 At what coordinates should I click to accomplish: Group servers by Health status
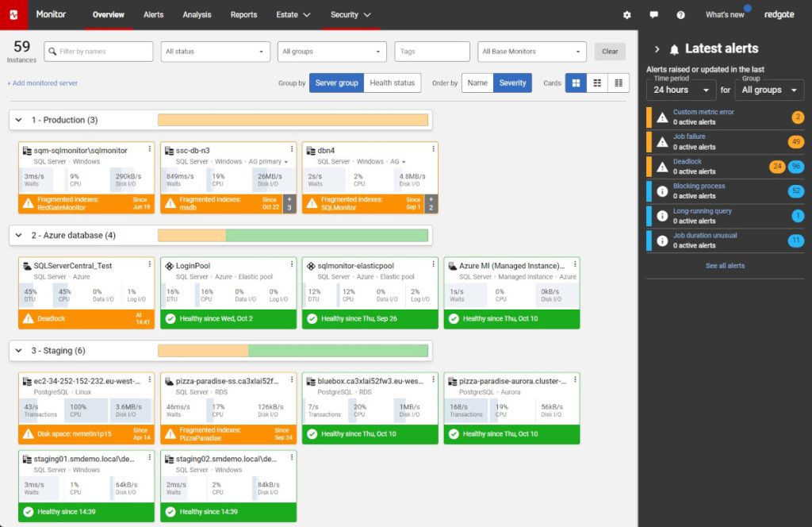pyautogui.click(x=392, y=83)
